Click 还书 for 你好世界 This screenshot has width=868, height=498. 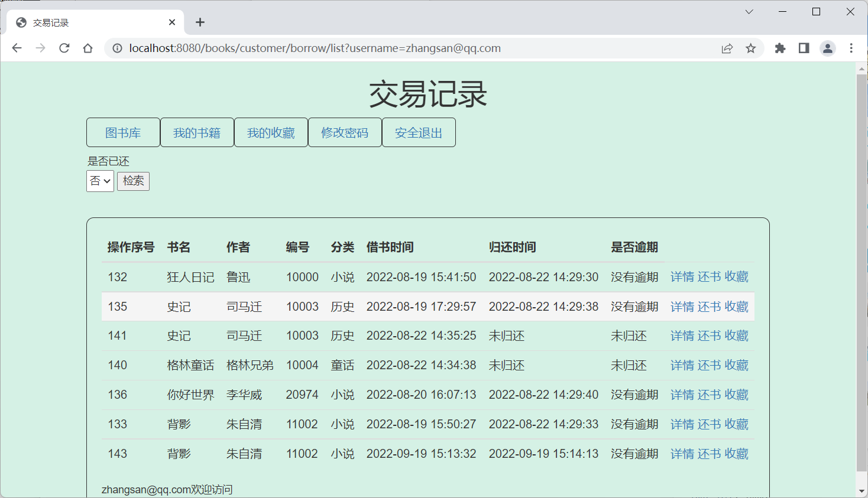coord(710,395)
